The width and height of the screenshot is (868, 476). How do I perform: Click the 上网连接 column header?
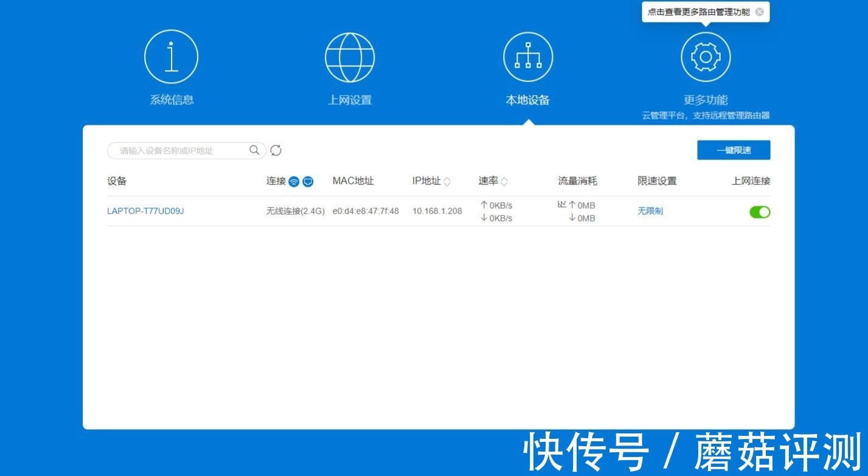coord(751,181)
